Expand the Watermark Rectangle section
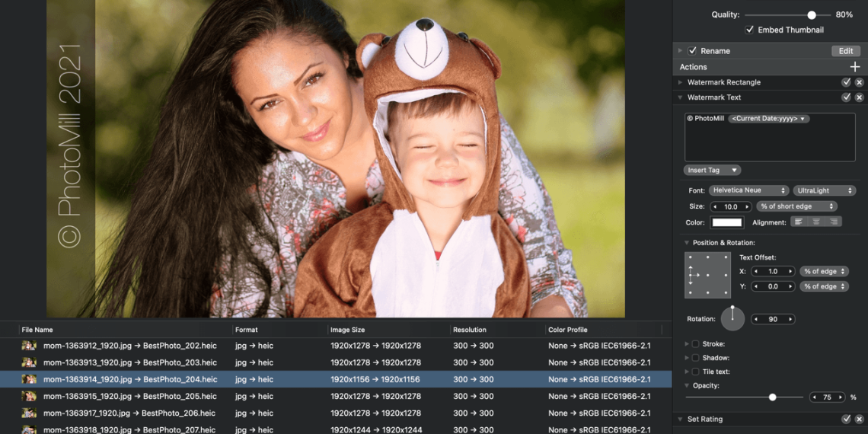This screenshot has height=434, width=868. click(x=680, y=82)
